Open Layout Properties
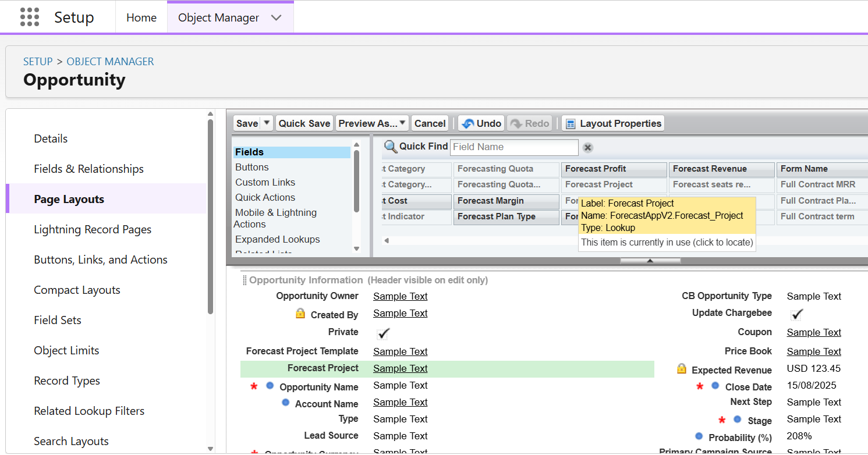Screen dimensions: 868x455 (x=613, y=123)
